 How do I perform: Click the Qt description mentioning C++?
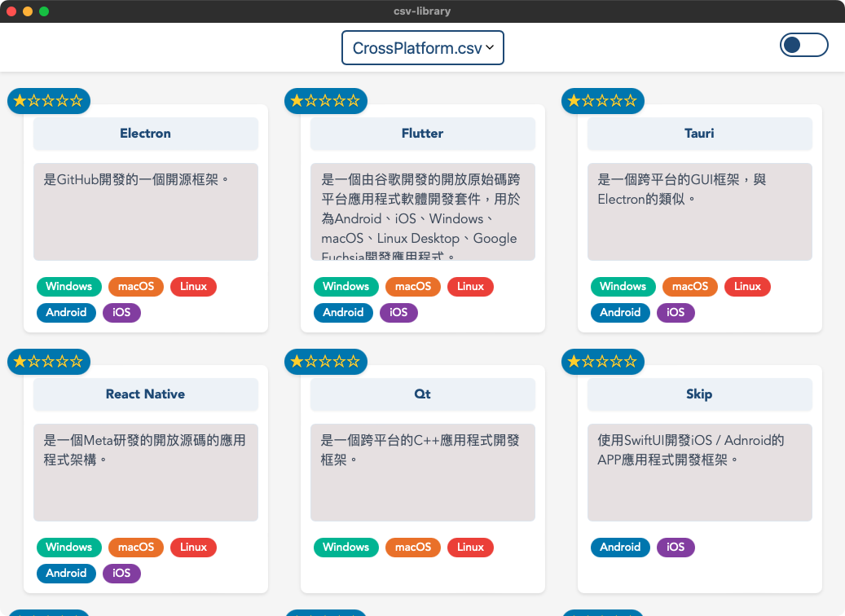[x=422, y=473]
